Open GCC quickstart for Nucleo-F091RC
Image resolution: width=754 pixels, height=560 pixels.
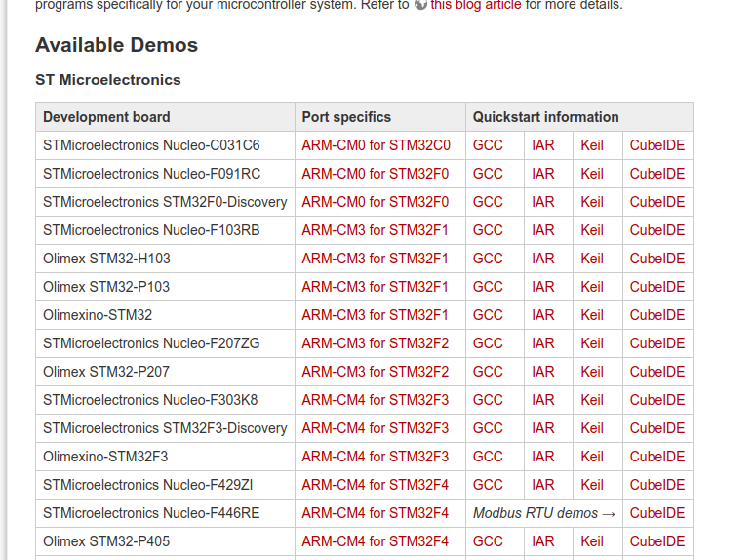[488, 174]
